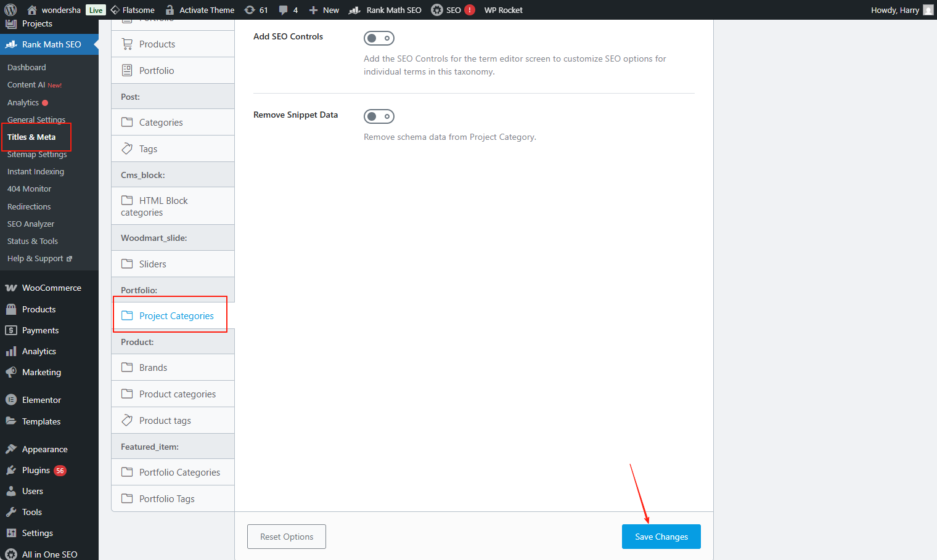Viewport: 937px width, 560px height.
Task: Click Activate Theme in admin bar
Action: (200, 10)
